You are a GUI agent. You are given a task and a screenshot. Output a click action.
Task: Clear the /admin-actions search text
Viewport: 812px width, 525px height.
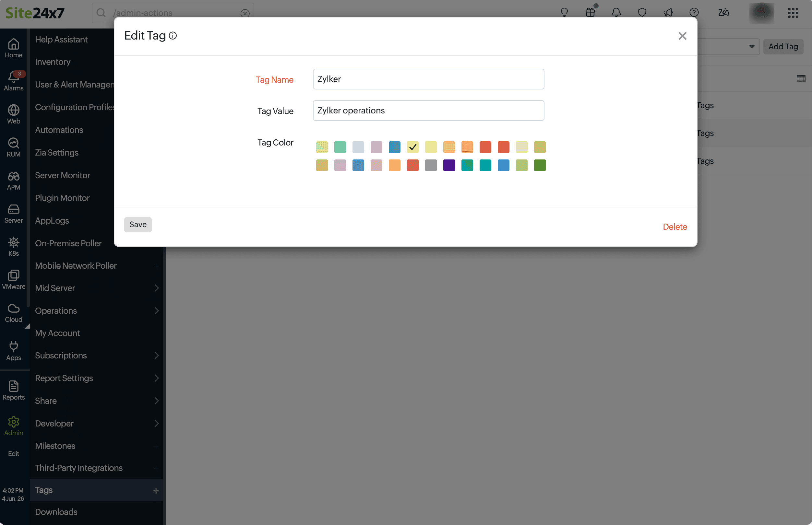(x=245, y=13)
